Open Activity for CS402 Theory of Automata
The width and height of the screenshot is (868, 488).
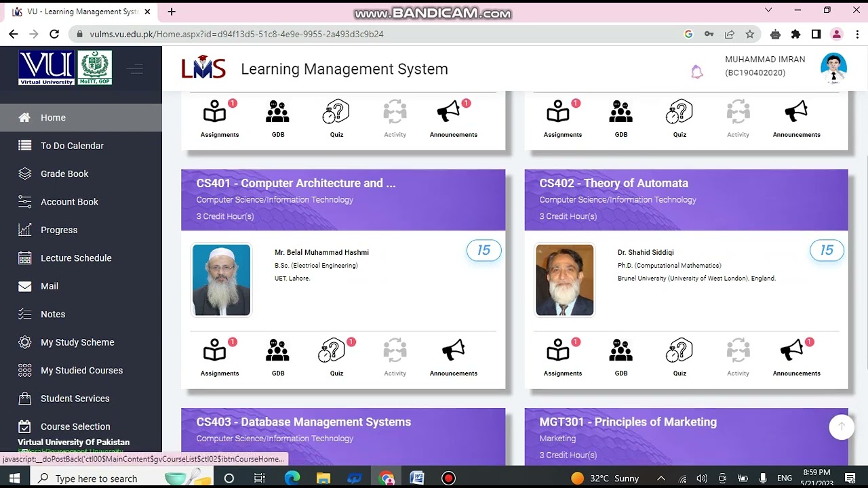(738, 357)
